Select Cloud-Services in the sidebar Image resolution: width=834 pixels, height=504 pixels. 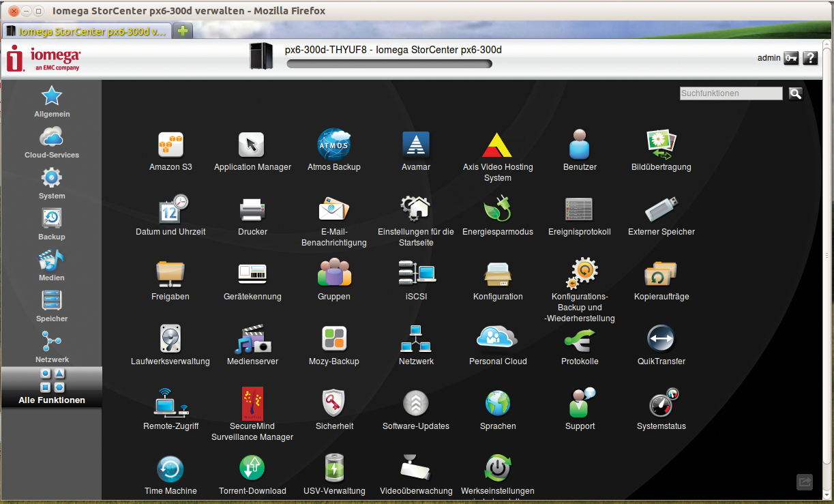pos(51,142)
